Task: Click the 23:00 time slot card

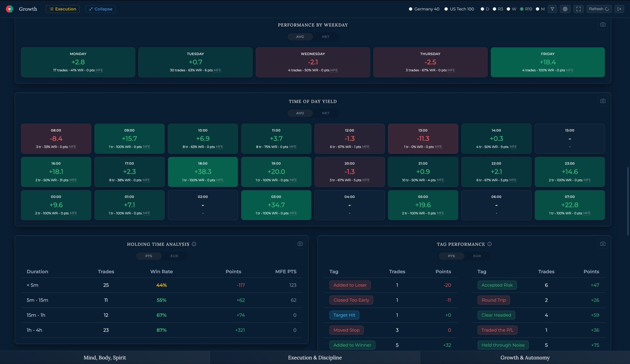Action: coord(569,172)
